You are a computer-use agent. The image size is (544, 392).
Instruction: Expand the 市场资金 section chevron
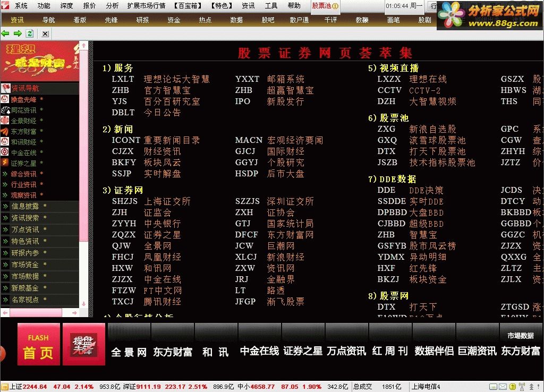click(x=5, y=265)
